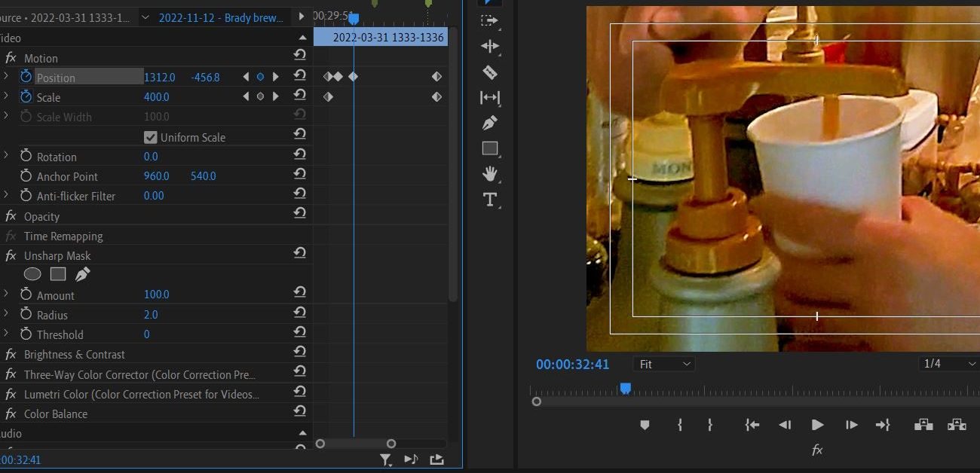
Task: Create ellipse mask for Unsharp Mask
Action: coord(32,274)
